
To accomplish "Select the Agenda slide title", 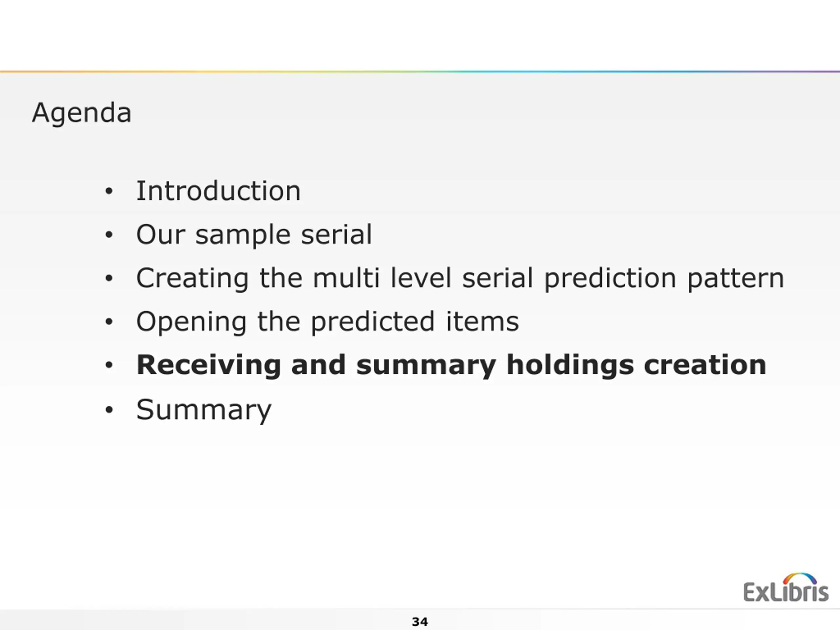I will tap(82, 114).
